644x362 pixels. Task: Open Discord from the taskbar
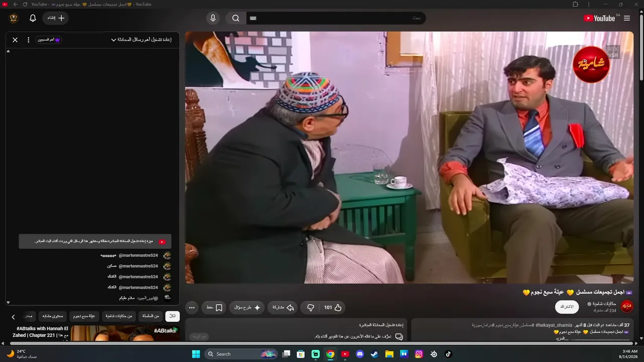pos(360,354)
